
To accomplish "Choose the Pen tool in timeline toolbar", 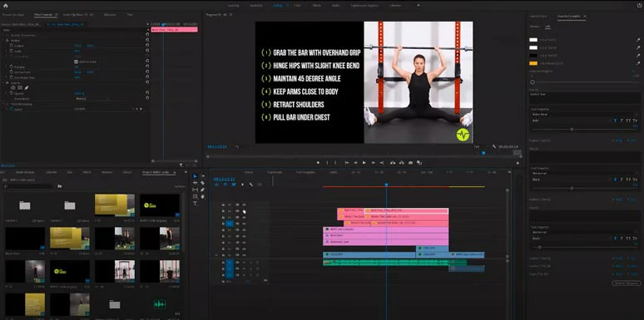I will click(x=202, y=190).
